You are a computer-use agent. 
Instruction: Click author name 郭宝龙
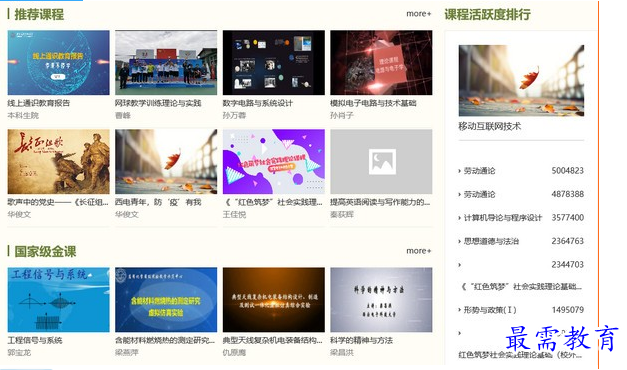[19, 353]
